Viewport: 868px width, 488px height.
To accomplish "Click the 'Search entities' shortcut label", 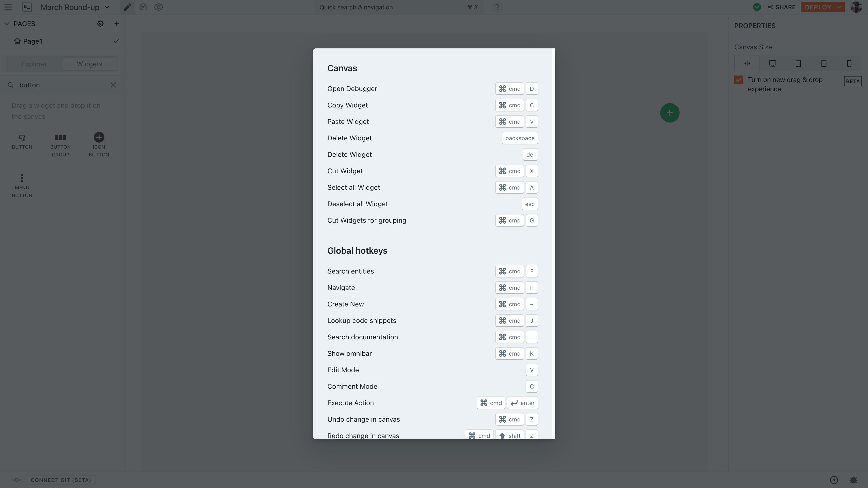I will [350, 271].
